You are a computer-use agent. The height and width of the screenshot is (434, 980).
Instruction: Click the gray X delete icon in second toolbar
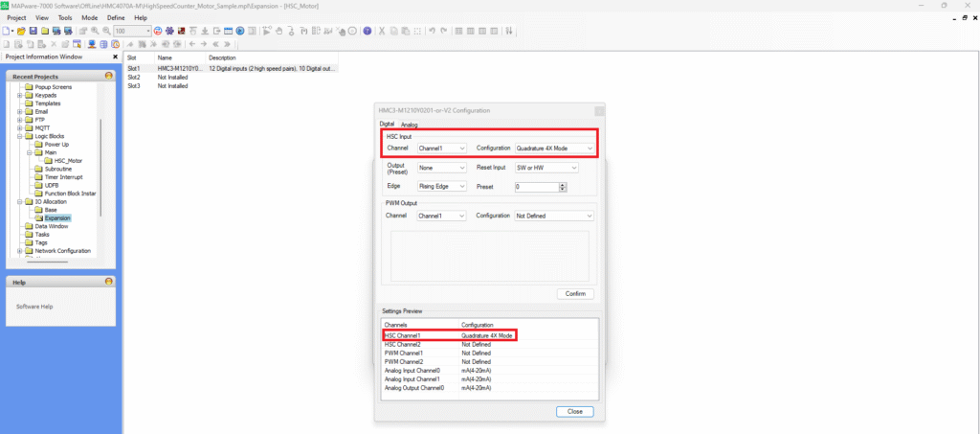54,44
